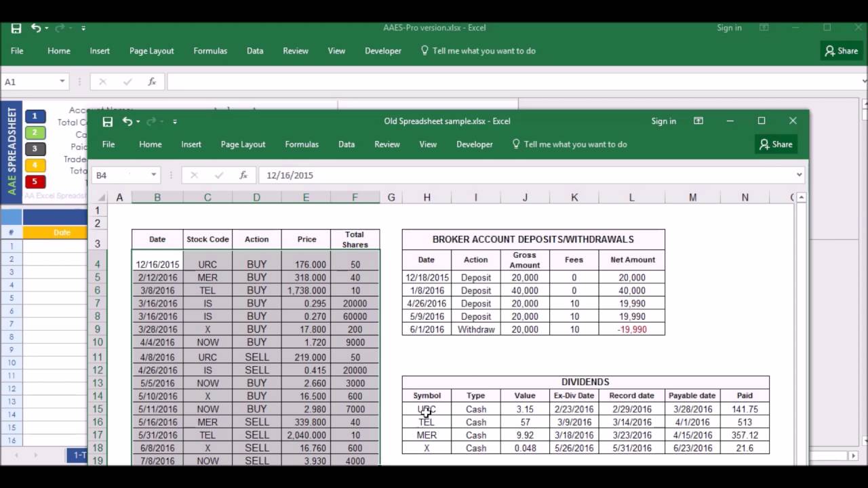
Task: Open Page Layout tab in Old Spreadsheet window
Action: (x=243, y=144)
